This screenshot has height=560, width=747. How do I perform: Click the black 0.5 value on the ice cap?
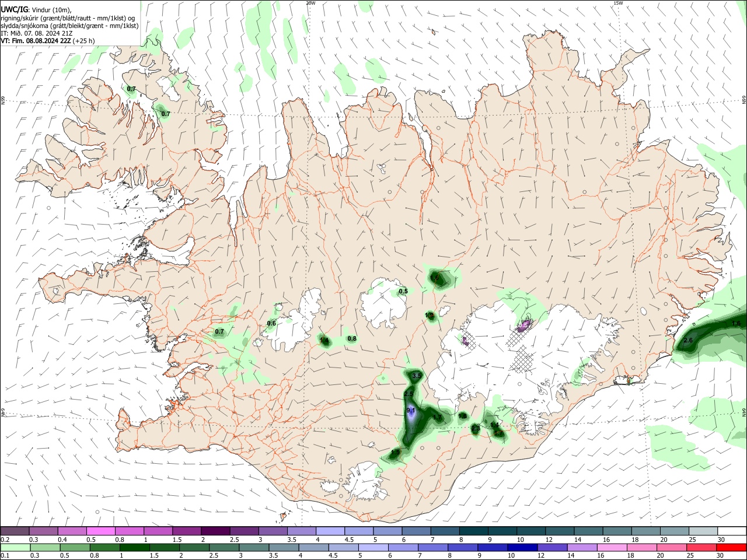point(403,291)
